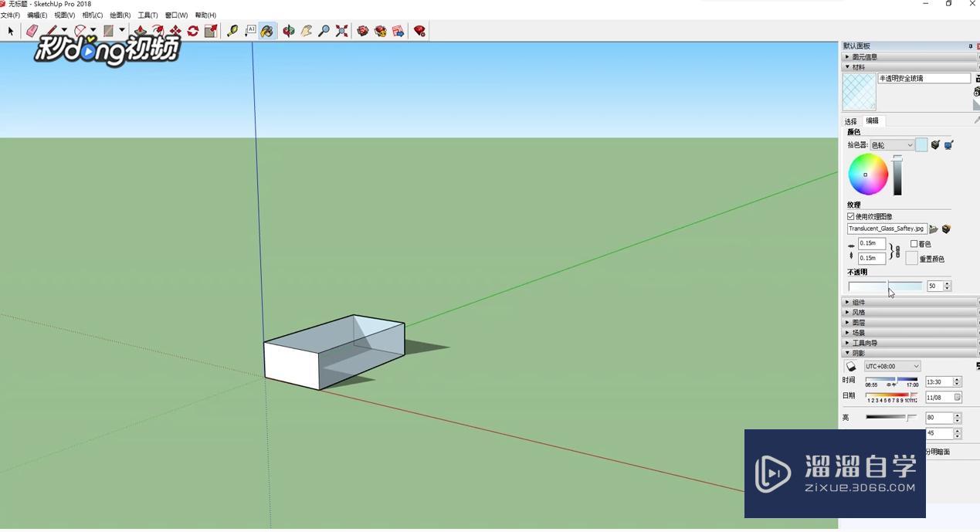The image size is (980, 532).
Task: Open the 工具(T) menu
Action: tap(148, 15)
